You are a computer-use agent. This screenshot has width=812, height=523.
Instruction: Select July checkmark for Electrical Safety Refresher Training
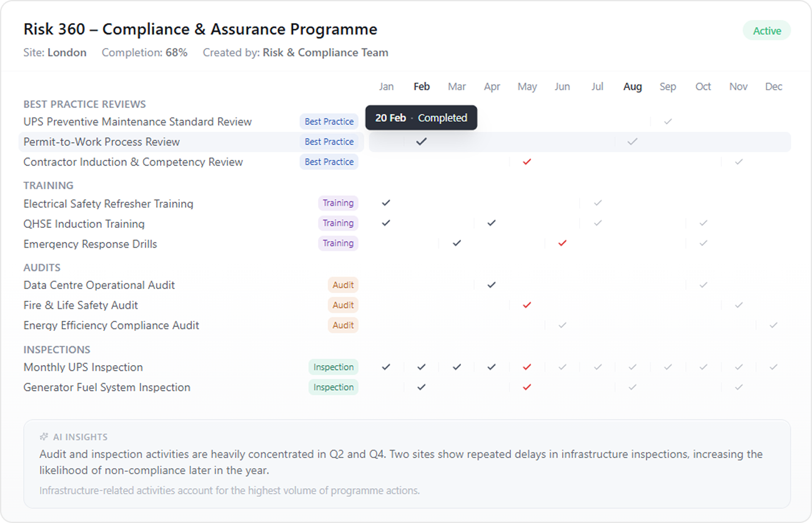(x=598, y=203)
